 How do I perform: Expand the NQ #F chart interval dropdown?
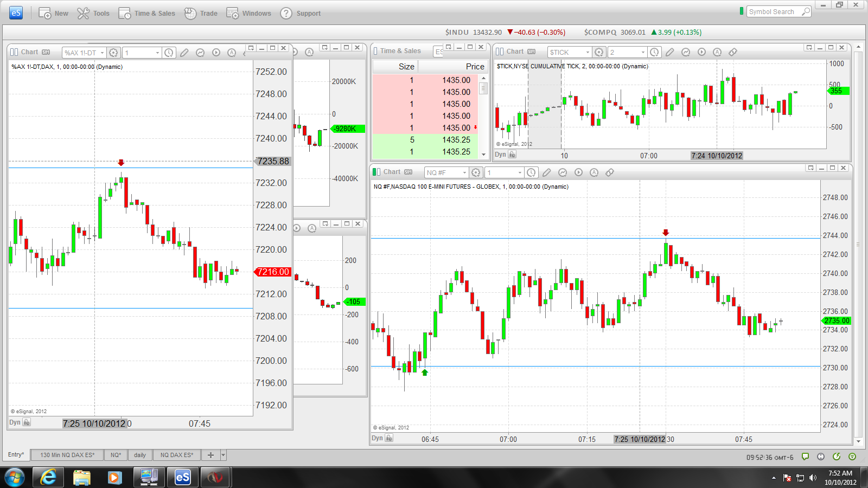pyautogui.click(x=520, y=172)
